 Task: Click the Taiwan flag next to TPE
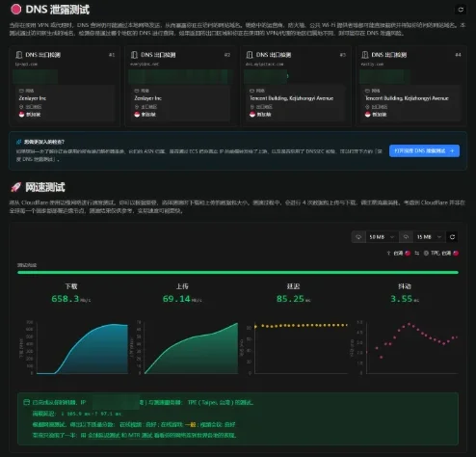click(456, 254)
